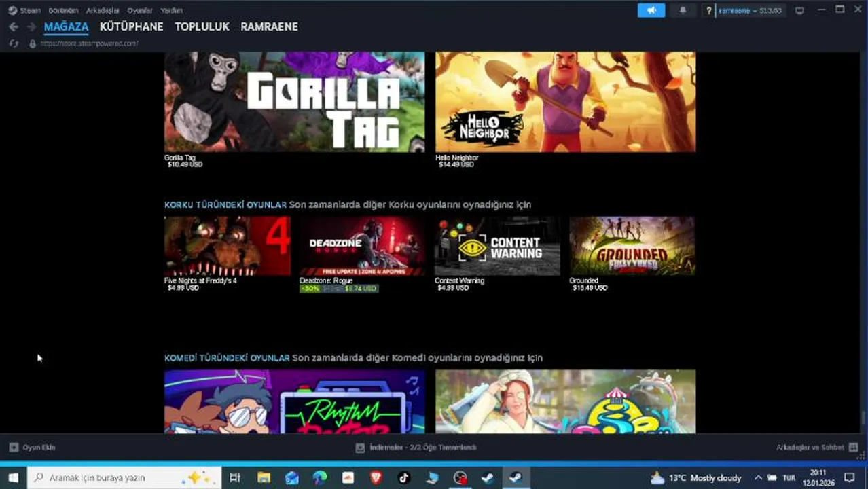Screen dimensions: 868x489
Task: Open KOMEDİ TÜRÜNDEKİ OYUNLAR category link
Action: click(227, 358)
